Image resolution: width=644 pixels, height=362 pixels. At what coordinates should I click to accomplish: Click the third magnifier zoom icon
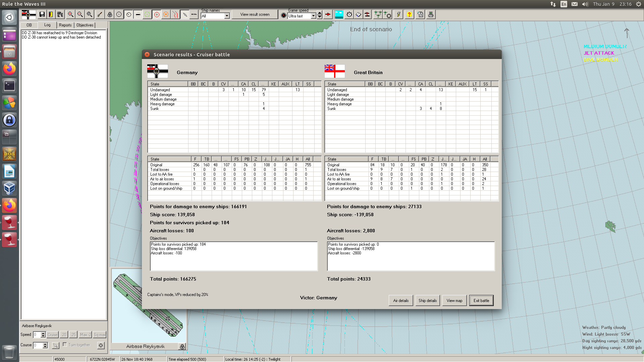pyautogui.click(x=89, y=14)
